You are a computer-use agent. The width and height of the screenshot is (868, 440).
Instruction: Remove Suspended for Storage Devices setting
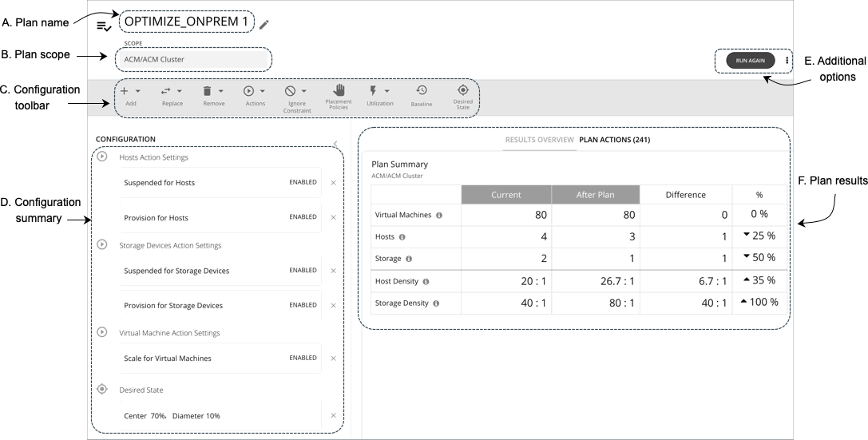pos(333,271)
